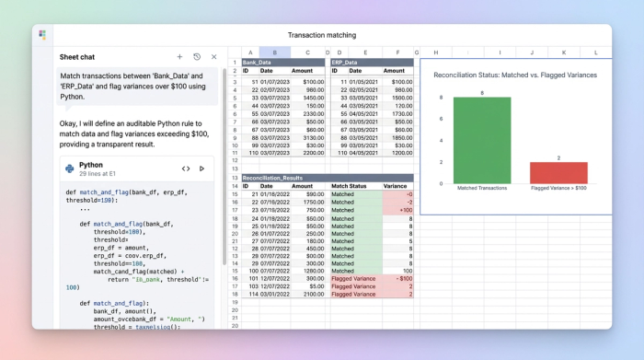Select the green Matched Transactions bar

pos(482,141)
